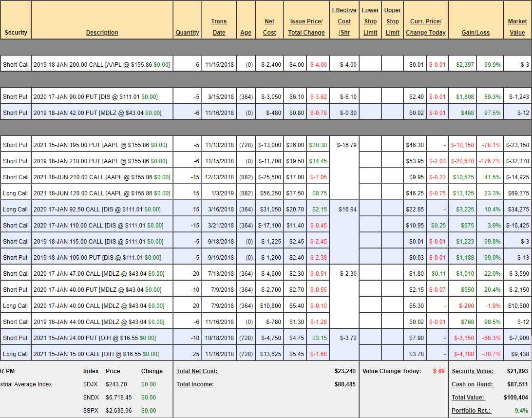This screenshot has height=418, width=532.
Task: Click the Upper Stop Limit header
Action: [392, 21]
